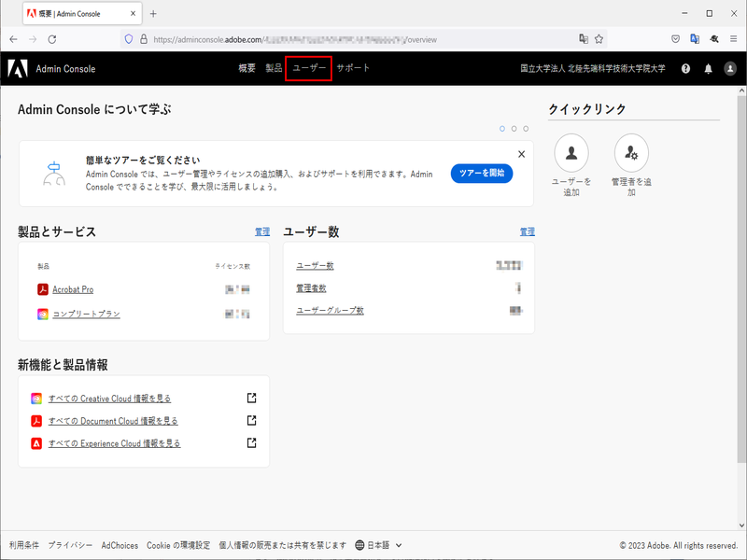Click the ユーザーグループ数 link
Viewport: 747px width, 560px height.
coord(330,311)
